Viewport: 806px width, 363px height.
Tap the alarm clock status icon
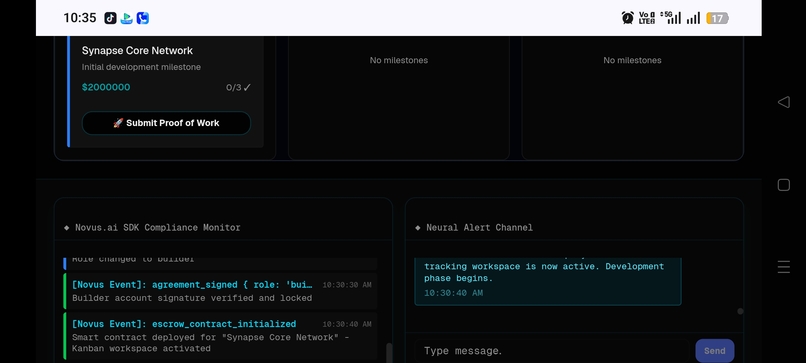pyautogui.click(x=628, y=18)
